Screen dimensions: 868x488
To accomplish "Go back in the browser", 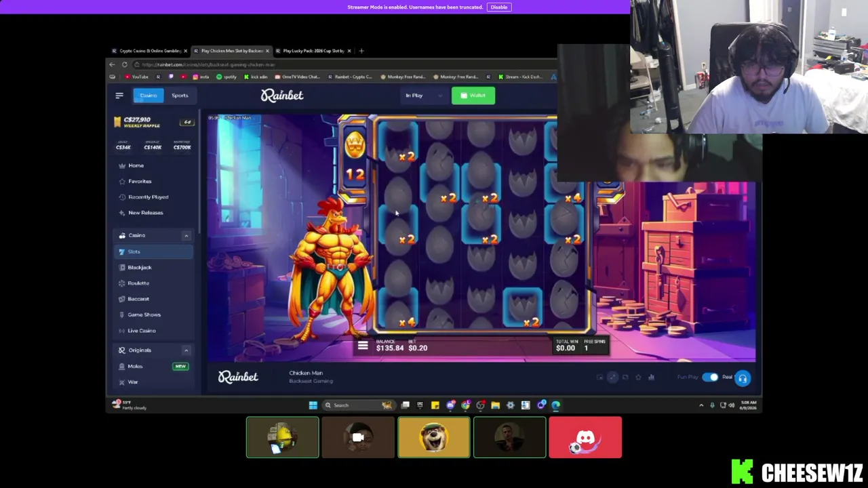I will click(113, 64).
